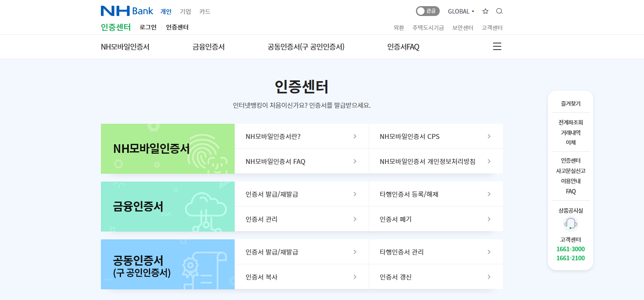644x300 pixels.
Task: Click the green 인증센터 heading link
Action: 116,27
